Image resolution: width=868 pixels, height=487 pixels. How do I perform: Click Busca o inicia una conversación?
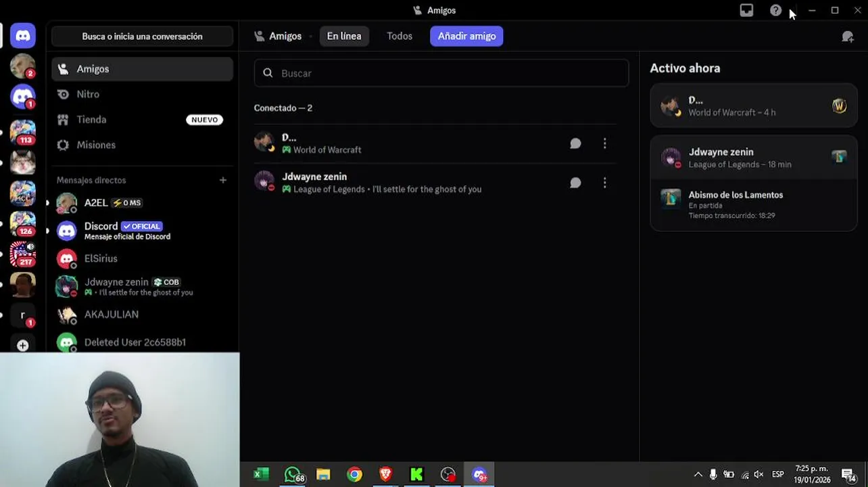pyautogui.click(x=142, y=37)
